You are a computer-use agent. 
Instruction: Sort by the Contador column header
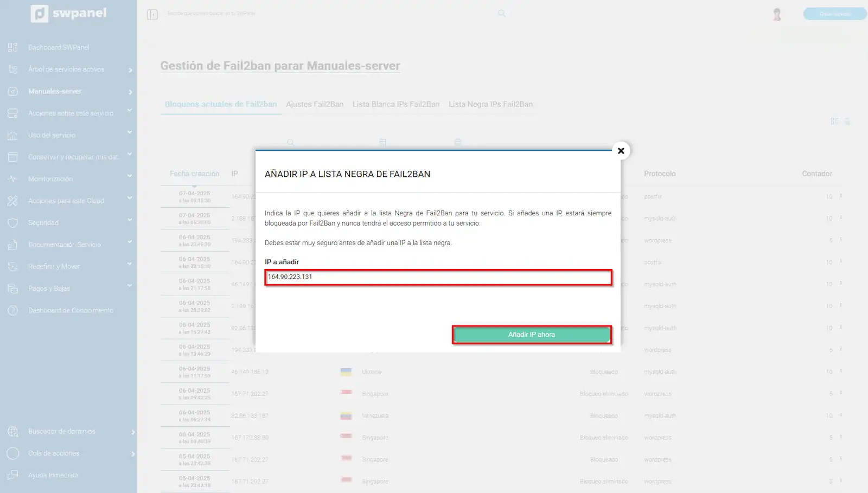[817, 174]
